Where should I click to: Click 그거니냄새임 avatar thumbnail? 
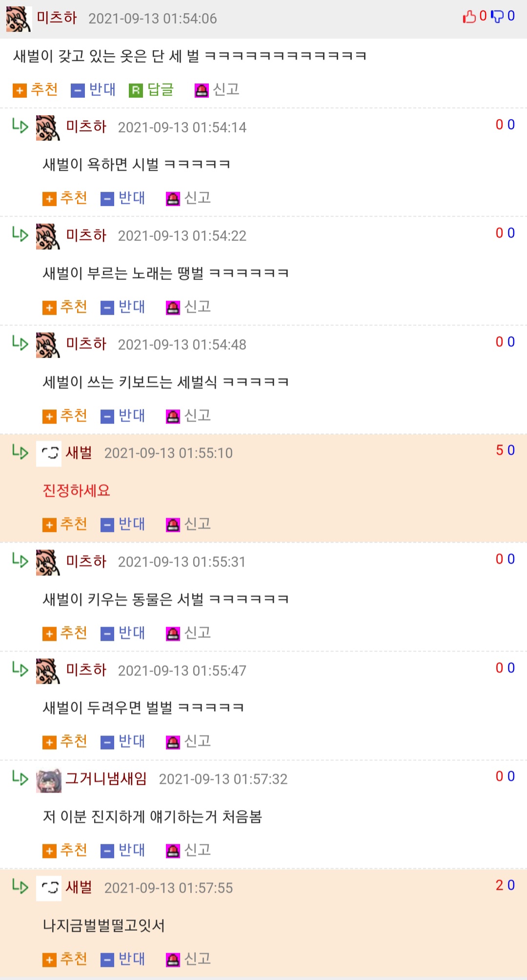(x=49, y=780)
